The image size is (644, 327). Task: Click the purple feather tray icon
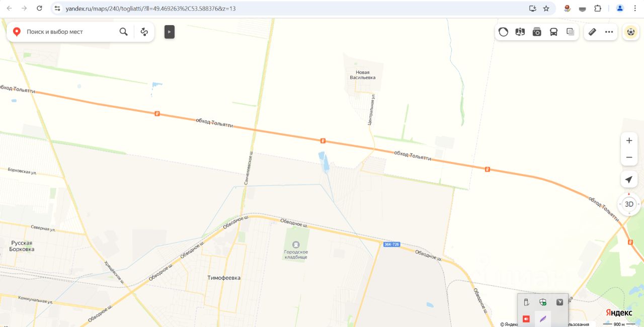tap(543, 319)
